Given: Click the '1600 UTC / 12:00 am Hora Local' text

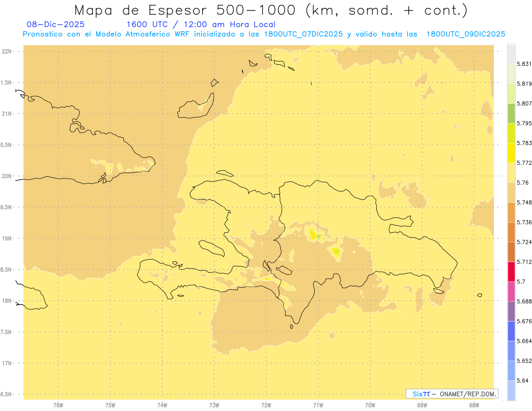Looking at the screenshot, I should point(201,24).
